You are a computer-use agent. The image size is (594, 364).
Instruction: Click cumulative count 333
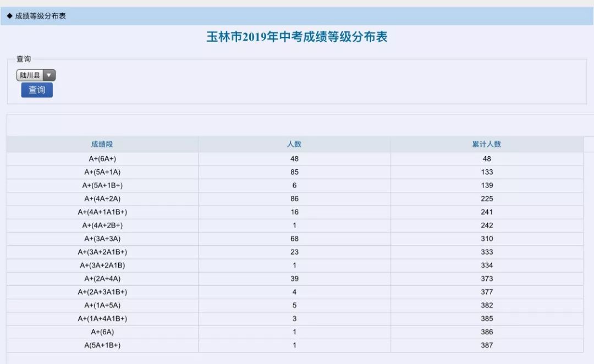tap(487, 252)
